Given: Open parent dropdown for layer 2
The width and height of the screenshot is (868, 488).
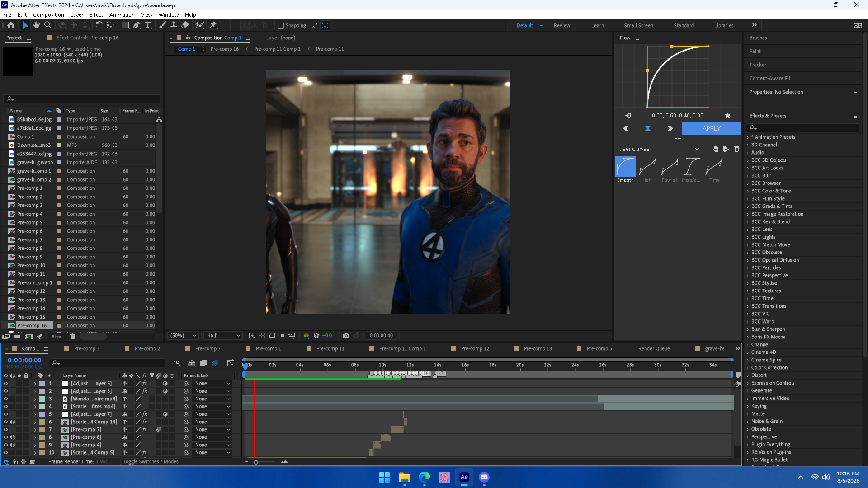Looking at the screenshot, I should pos(212,391).
